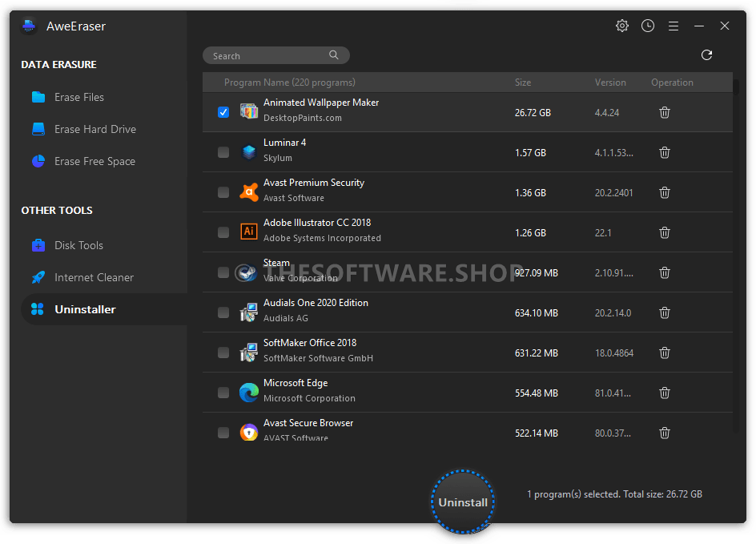This screenshot has width=756, height=544.
Task: Open settings via the gear icon
Action: [x=622, y=26]
